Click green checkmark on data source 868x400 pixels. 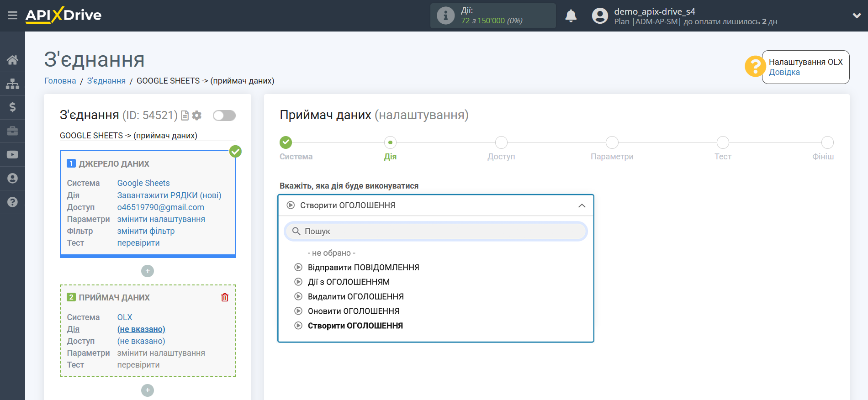point(235,151)
